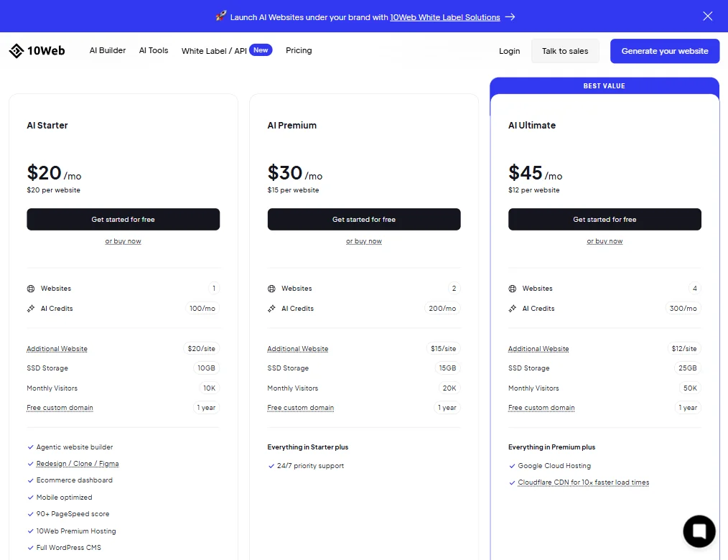This screenshot has height=560, width=728.
Task: Click 10Web Premium Hosting feature
Action: tap(76, 531)
